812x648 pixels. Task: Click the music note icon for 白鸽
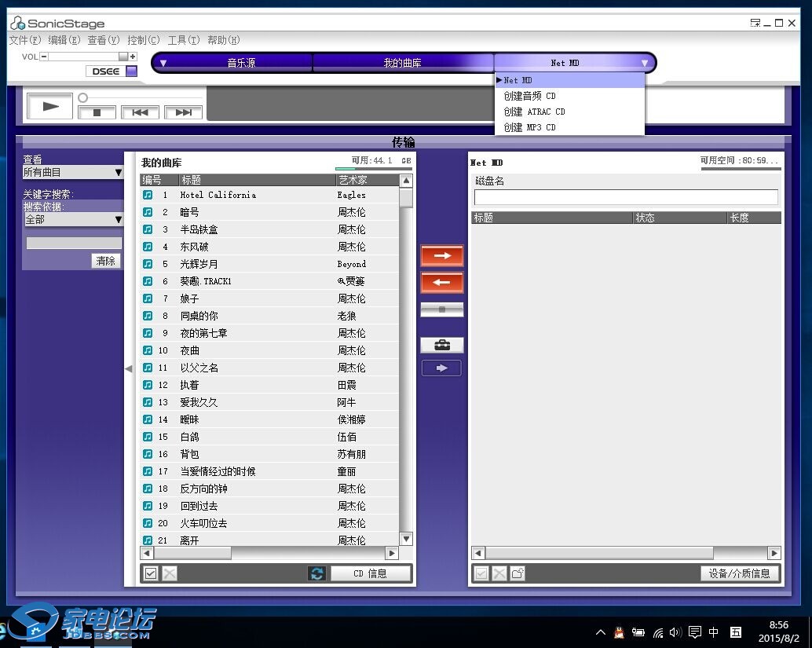point(148,437)
